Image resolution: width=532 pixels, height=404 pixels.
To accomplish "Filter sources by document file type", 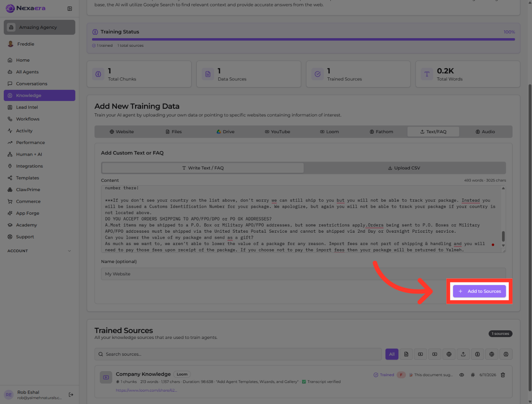I will pyautogui.click(x=406, y=354).
